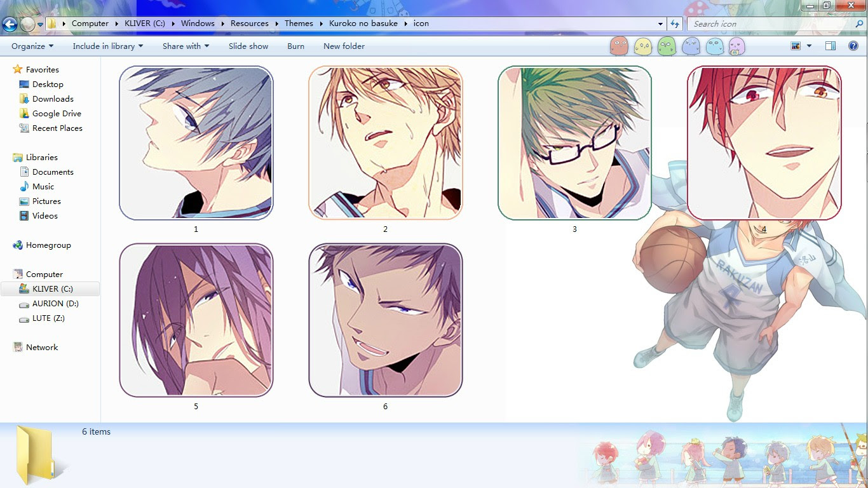Click the file name label "5"
This screenshot has width=868, height=488.
coord(196,406)
